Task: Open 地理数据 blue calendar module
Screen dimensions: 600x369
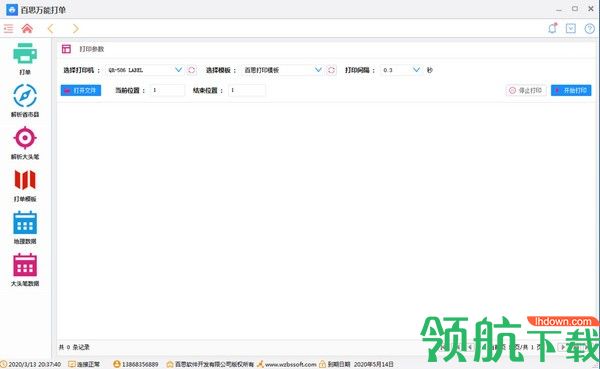Action: click(25, 228)
